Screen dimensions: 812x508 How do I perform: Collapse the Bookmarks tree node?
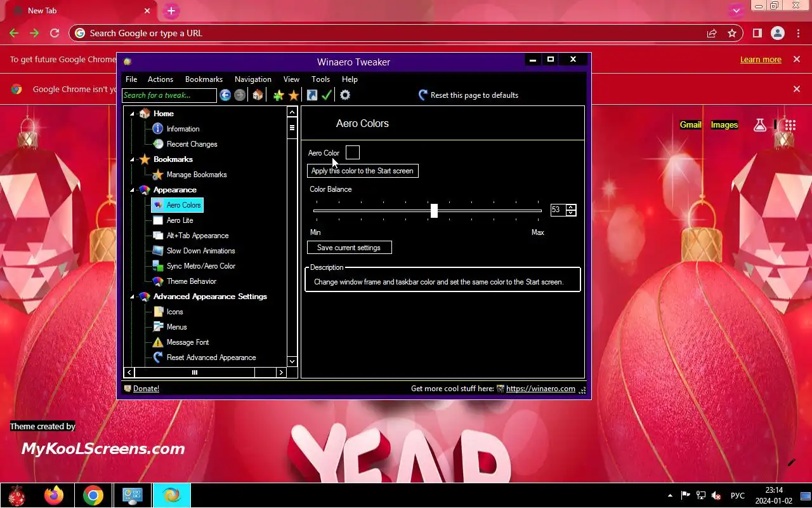pyautogui.click(x=133, y=159)
